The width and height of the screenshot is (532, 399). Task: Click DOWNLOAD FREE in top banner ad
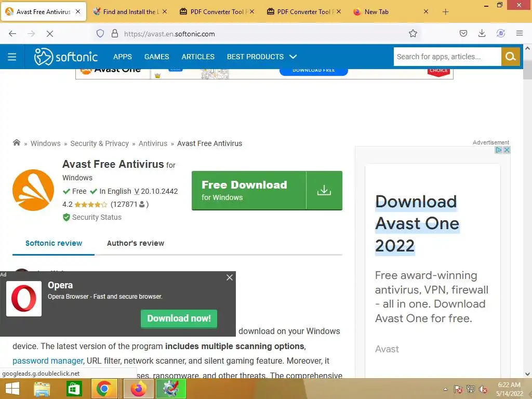click(x=313, y=70)
